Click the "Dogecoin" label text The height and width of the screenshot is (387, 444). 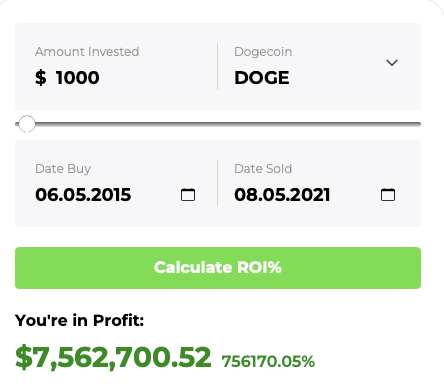(263, 52)
